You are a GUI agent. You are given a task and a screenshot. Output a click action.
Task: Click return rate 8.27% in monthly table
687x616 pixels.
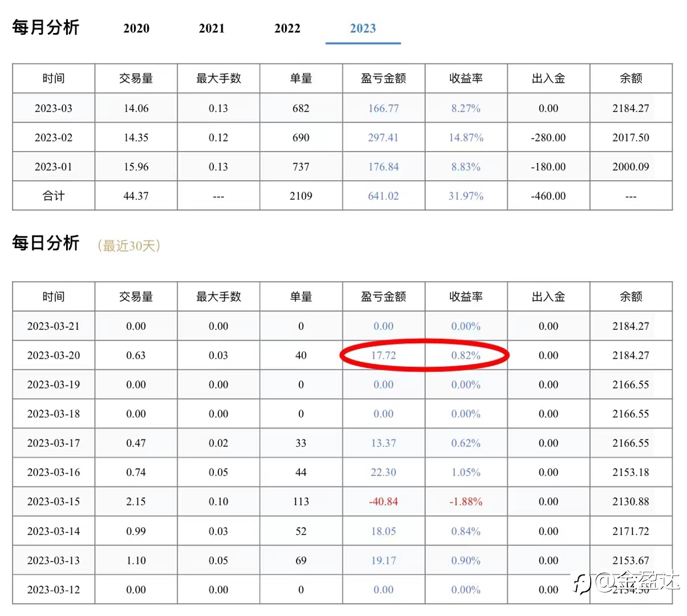466,108
